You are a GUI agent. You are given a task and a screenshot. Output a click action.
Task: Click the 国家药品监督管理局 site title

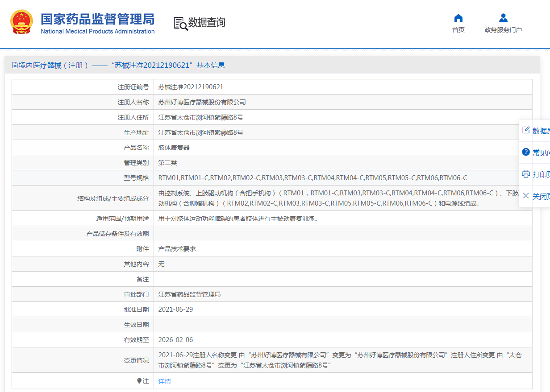[97, 19]
